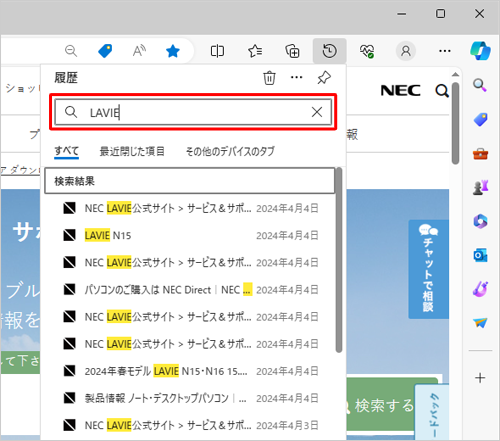
Task: Open the split screen icon
Action: pyautogui.click(x=217, y=51)
